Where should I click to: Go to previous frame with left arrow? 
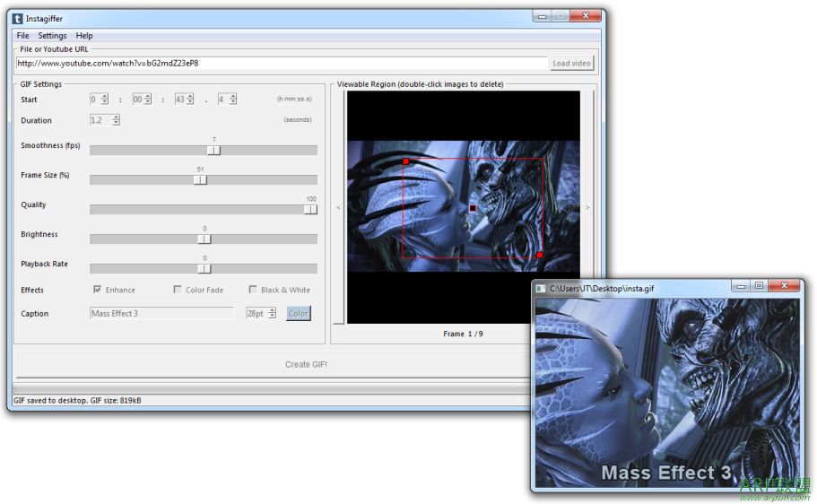(x=338, y=207)
